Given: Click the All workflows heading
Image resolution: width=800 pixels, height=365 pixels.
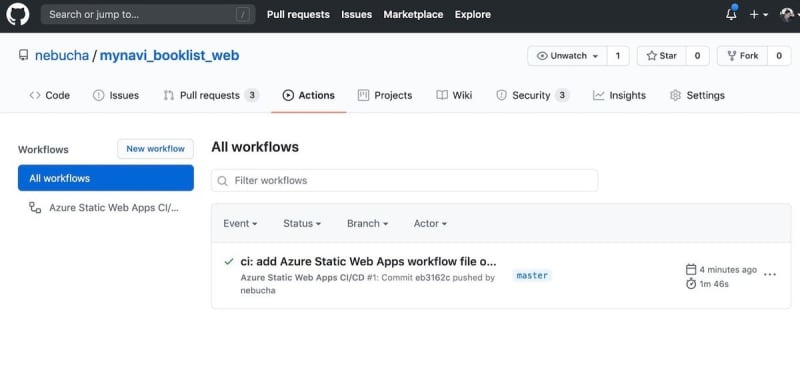Looking at the screenshot, I should pos(255,148).
